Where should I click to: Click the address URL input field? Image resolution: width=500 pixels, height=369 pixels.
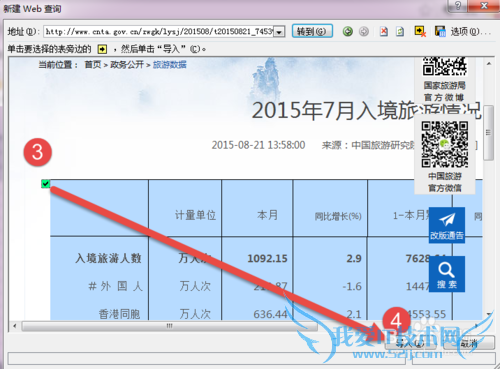click(159, 32)
